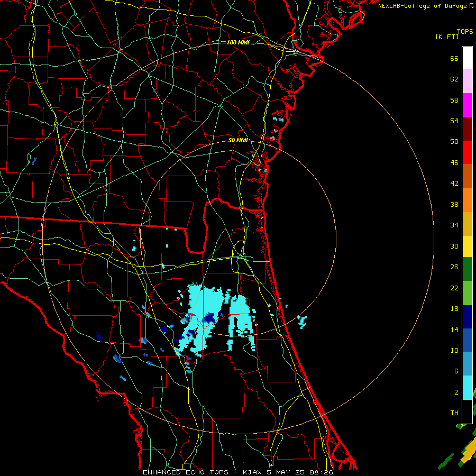476x476 pixels.
Task: Click the "[K FT]" units label
Action: (447, 36)
